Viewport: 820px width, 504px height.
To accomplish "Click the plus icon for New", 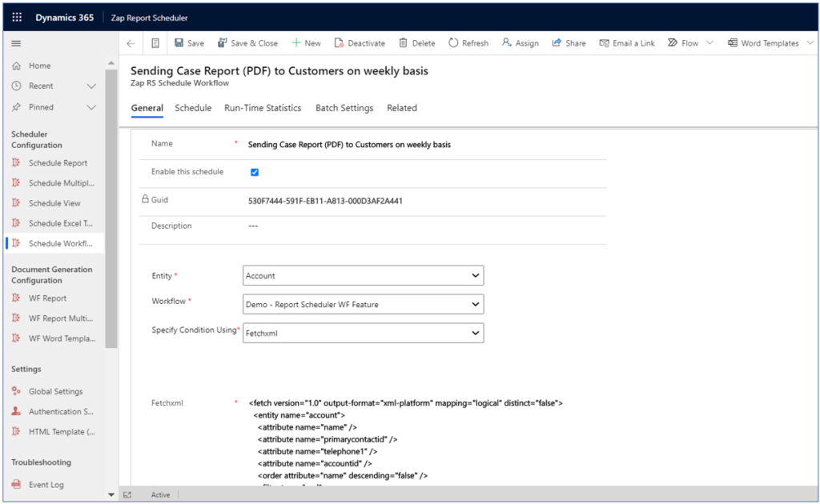I will (296, 43).
